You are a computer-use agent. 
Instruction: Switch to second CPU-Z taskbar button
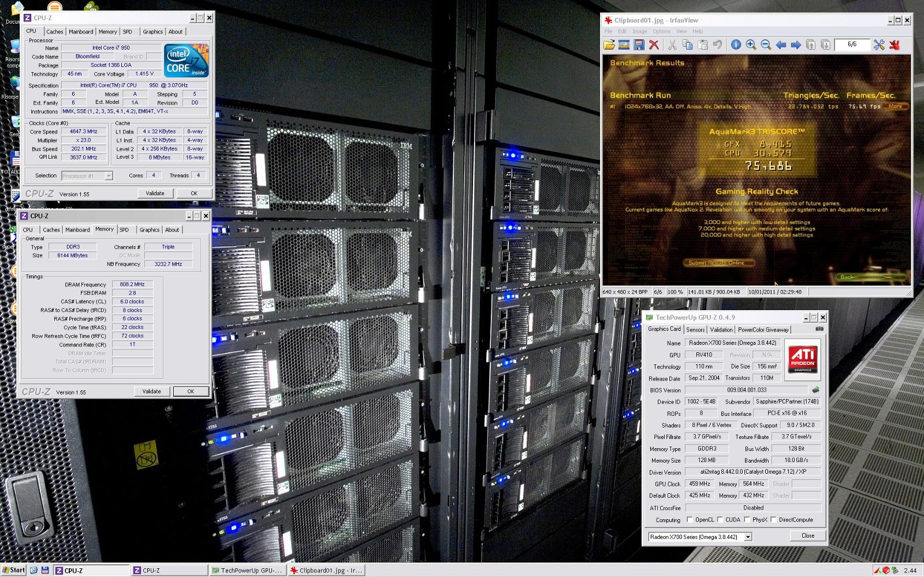[x=169, y=571]
